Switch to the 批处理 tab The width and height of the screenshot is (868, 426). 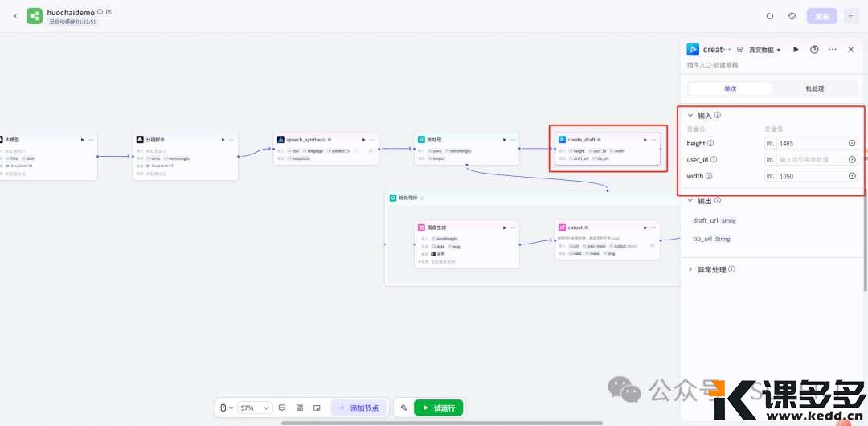814,88
